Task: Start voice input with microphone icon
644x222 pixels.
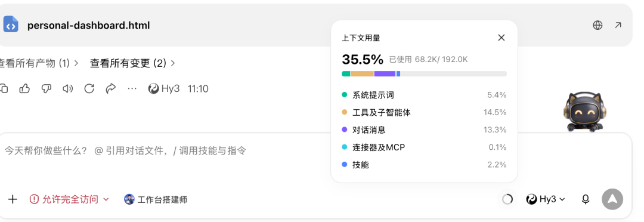Action: 586,199
